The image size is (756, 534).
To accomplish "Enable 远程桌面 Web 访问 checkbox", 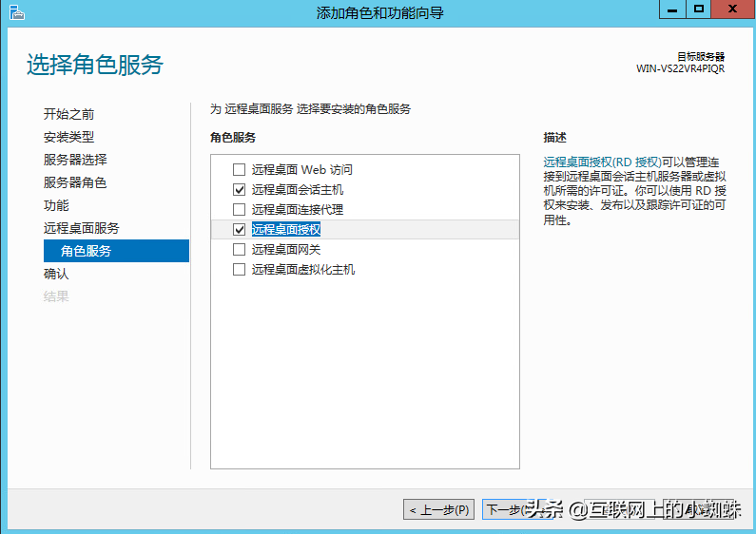I will coord(239,170).
